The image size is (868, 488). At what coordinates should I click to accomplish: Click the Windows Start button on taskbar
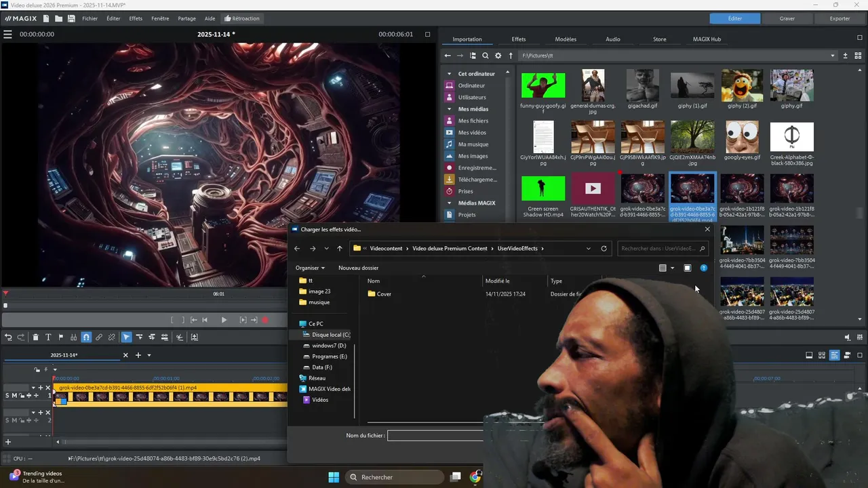click(334, 477)
